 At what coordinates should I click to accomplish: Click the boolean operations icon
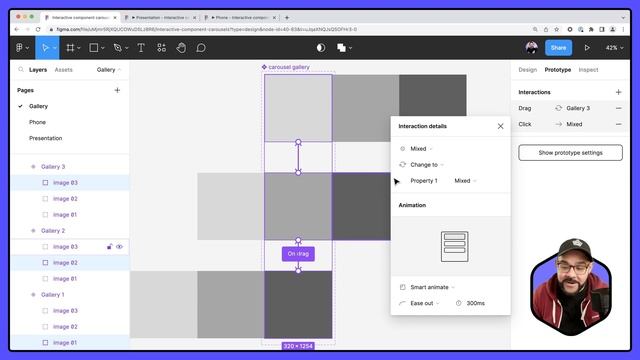[x=341, y=48]
